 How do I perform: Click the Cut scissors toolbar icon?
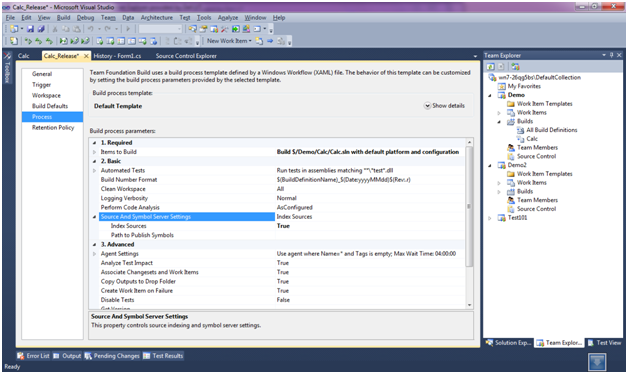pos(55,29)
